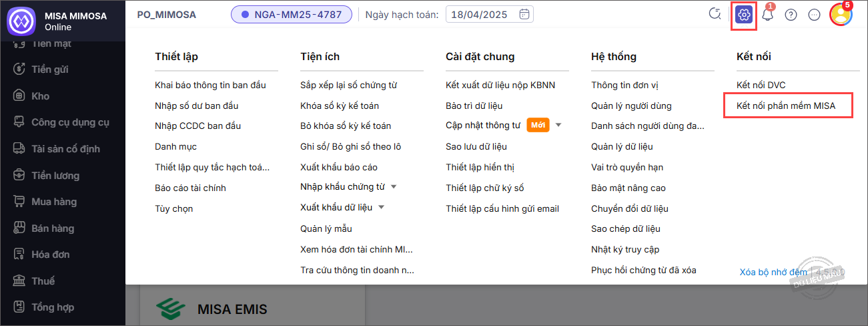Viewport: 868px width, 326px height.
Task: Open the more options ellipsis icon
Action: 814,15
